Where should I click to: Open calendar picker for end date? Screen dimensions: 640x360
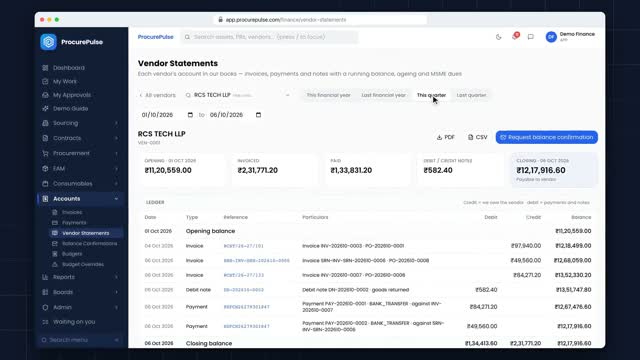point(258,115)
